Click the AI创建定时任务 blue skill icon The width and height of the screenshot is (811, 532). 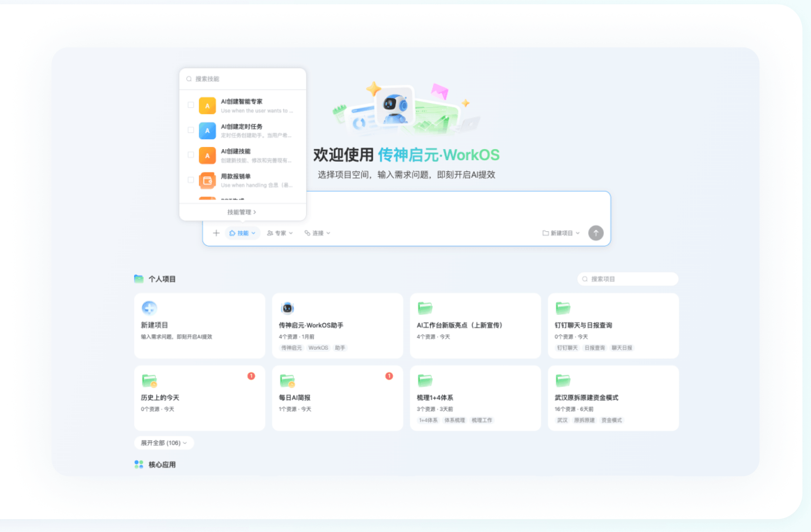(x=207, y=131)
